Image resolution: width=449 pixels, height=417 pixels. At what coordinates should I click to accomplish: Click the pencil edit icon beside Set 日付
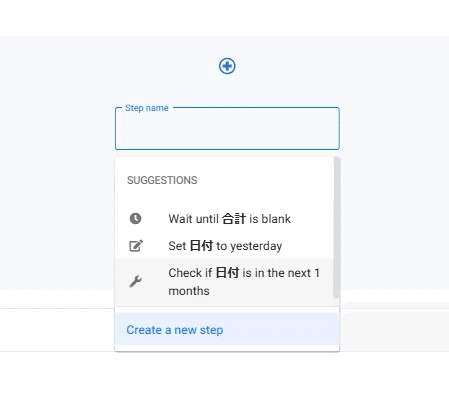point(136,246)
